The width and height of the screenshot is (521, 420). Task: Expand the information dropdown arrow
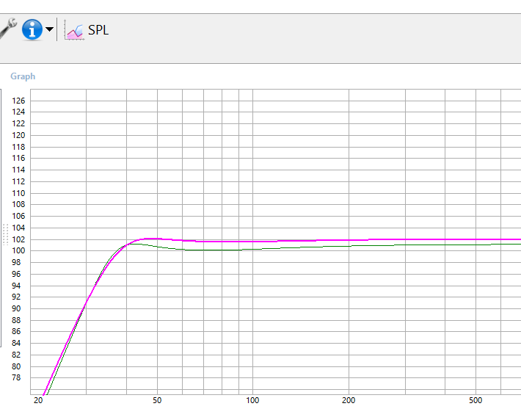coord(49,29)
